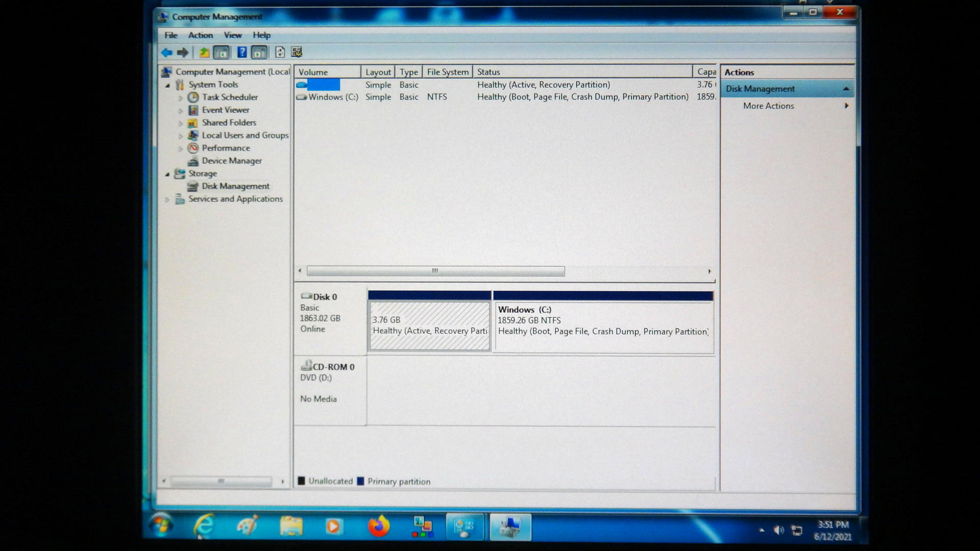Sort by the Layout column header
This screenshot has width=980, height=551.
378,72
